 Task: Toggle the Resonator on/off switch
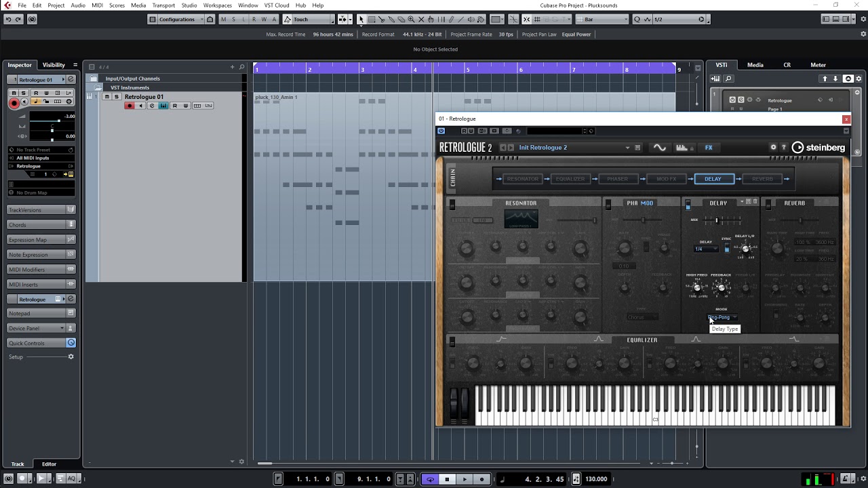[x=452, y=204]
